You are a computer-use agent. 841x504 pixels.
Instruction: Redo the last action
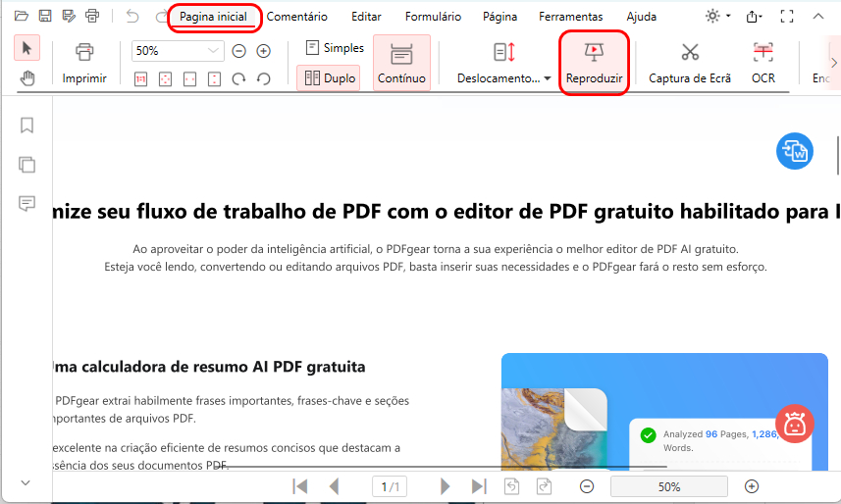(x=161, y=16)
